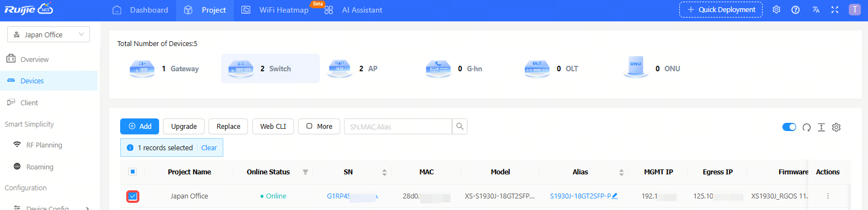Click the search magnifier button
Image resolution: width=868 pixels, height=210 pixels.
pos(460,127)
